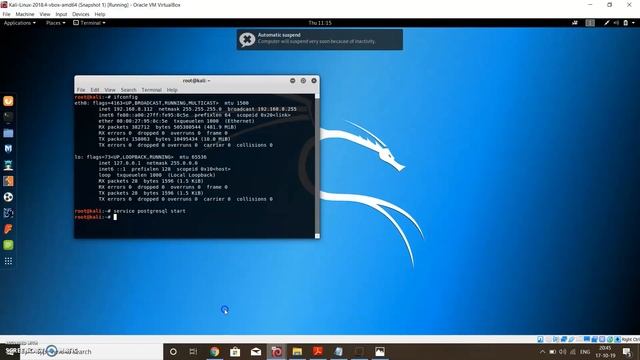The height and width of the screenshot is (360, 640).
Task: Open the Files manager in Kali dock
Action: click(8, 133)
